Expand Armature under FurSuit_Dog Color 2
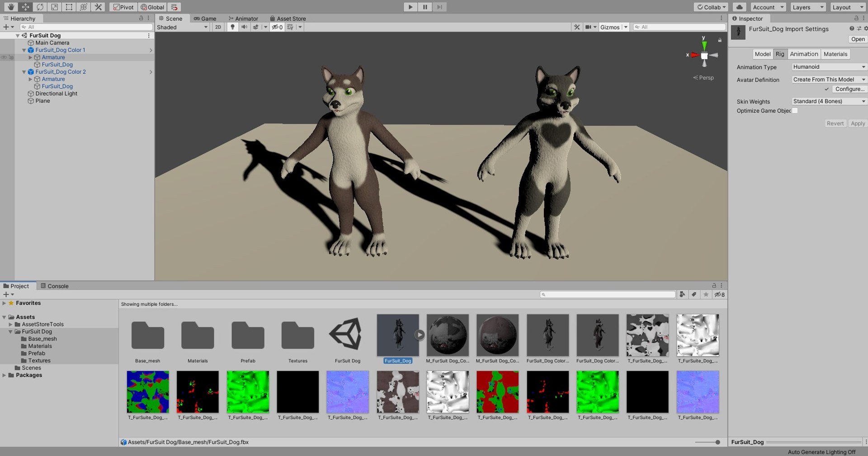This screenshot has width=868, height=456. tap(30, 79)
